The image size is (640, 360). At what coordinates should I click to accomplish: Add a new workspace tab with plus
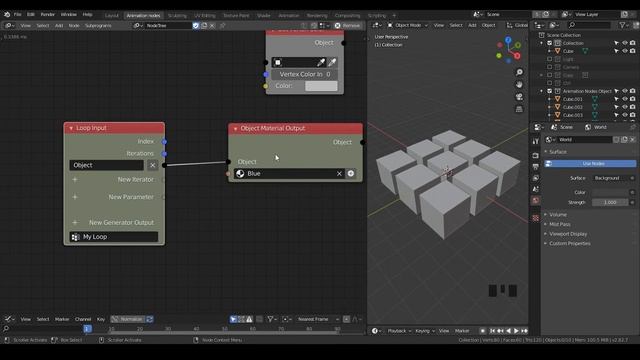(394, 16)
